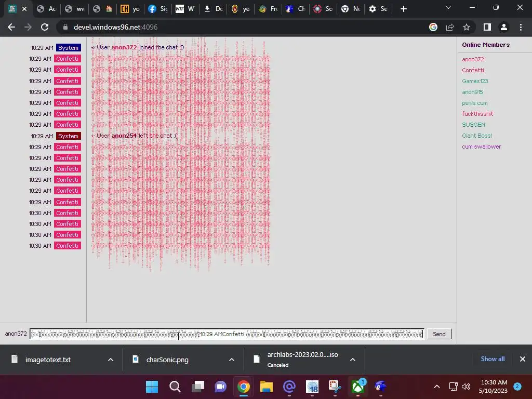Screen dimensions: 532x399
Task: Open the Google icon in address bar
Action: pos(433,27)
